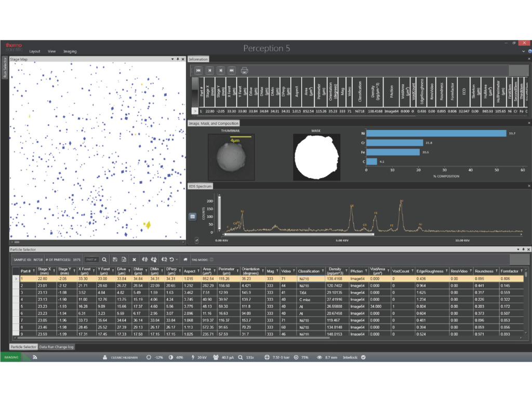
Task: Click the Part # search field
Action: pyautogui.click(x=91, y=260)
